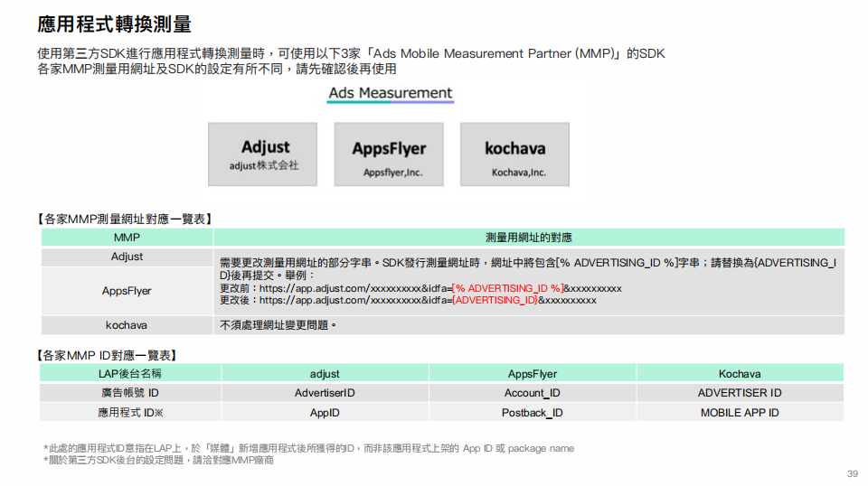Viewport: 868px width, 486px height.
Task: Click the 應用程式 ID※ row label
Action: (x=130, y=413)
